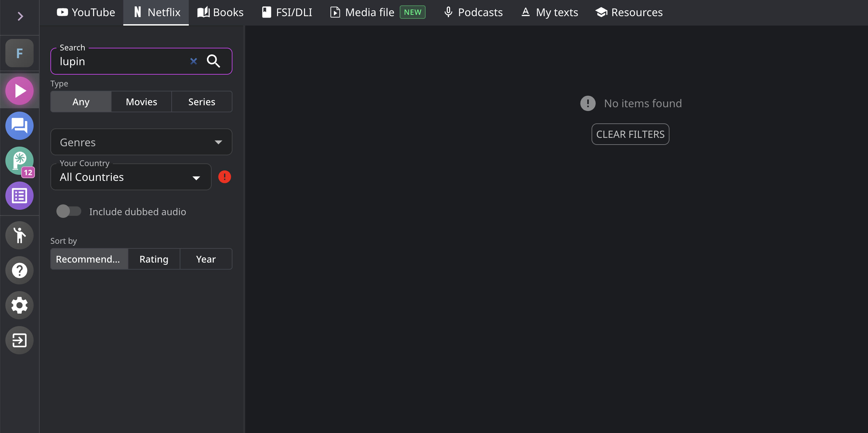Open the Your Country dropdown

[131, 177]
